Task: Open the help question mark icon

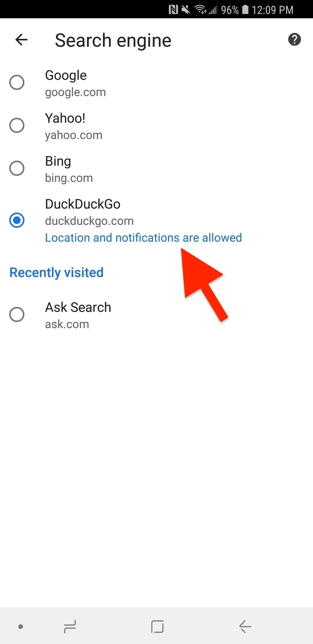Action: 294,39
